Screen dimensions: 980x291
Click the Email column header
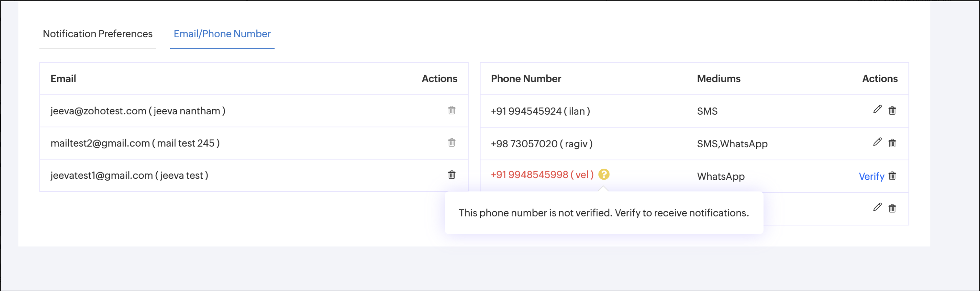[63, 79]
